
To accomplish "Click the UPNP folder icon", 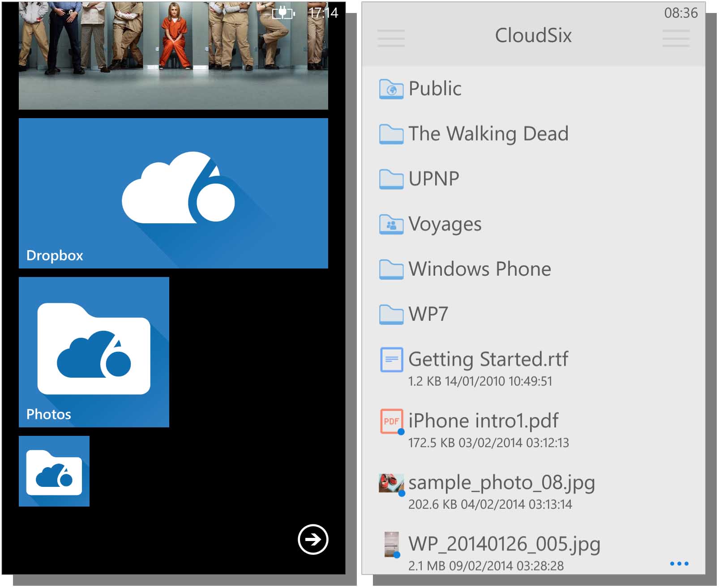I will (x=391, y=179).
